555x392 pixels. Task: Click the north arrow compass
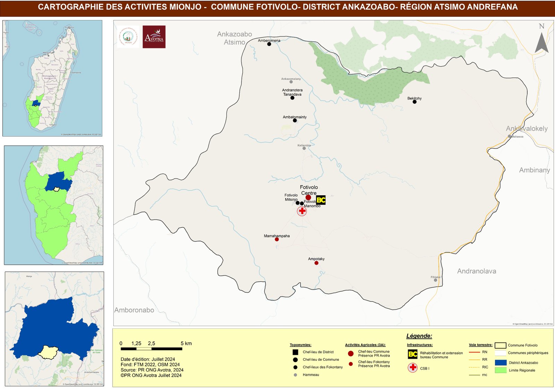coord(541,43)
